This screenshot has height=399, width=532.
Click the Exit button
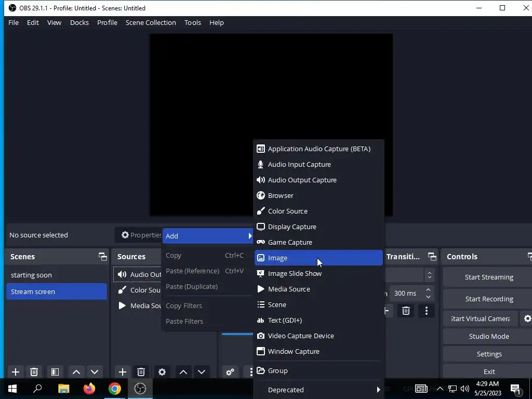489,371
